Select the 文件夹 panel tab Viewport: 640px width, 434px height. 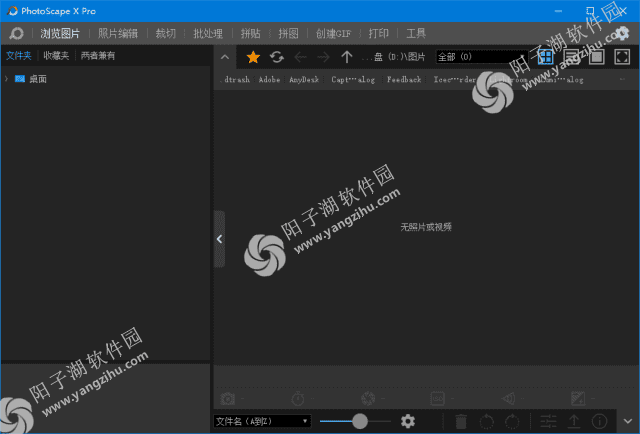[19, 56]
